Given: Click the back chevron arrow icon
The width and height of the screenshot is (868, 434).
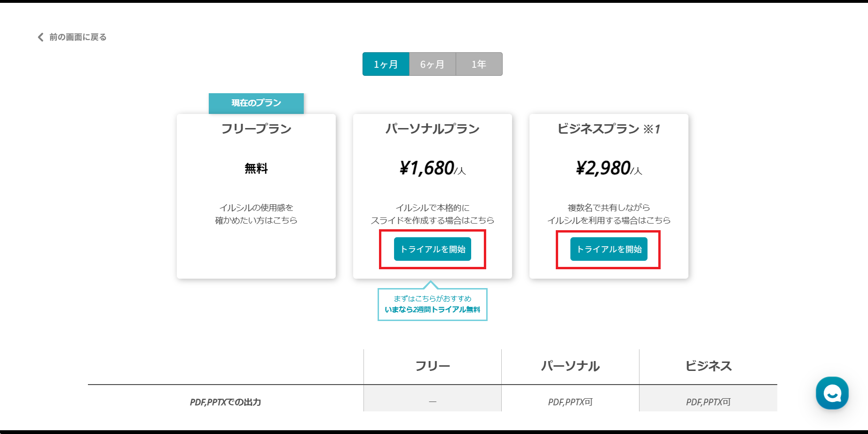Looking at the screenshot, I should (x=40, y=37).
